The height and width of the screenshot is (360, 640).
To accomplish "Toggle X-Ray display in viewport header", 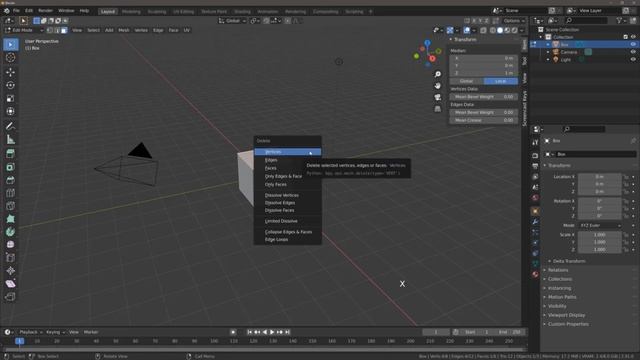I will click(483, 30).
